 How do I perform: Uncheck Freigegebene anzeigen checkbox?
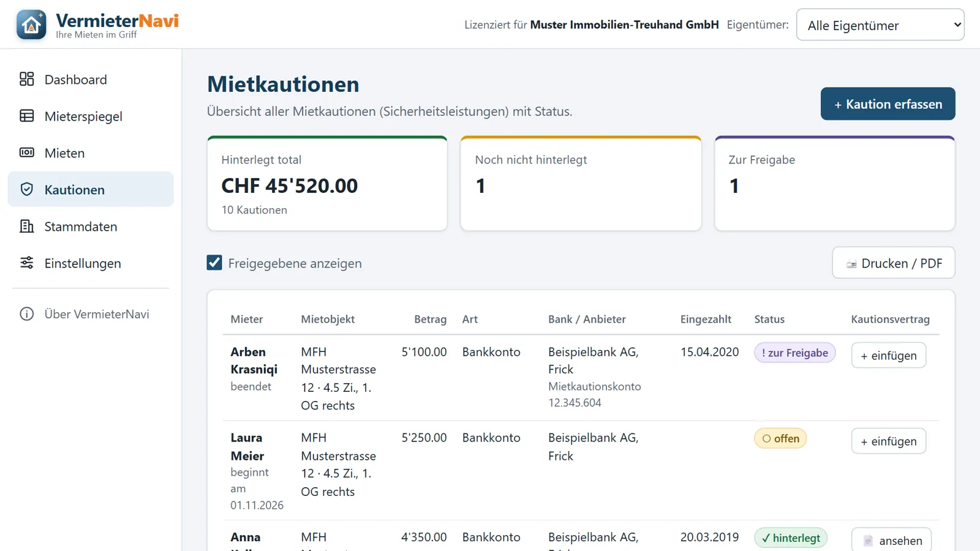tap(214, 263)
